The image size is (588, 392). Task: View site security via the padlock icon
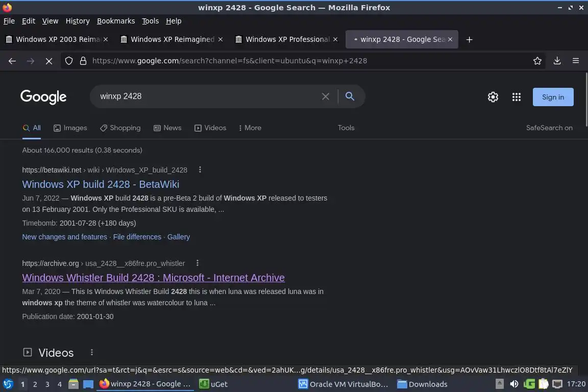pyautogui.click(x=83, y=61)
